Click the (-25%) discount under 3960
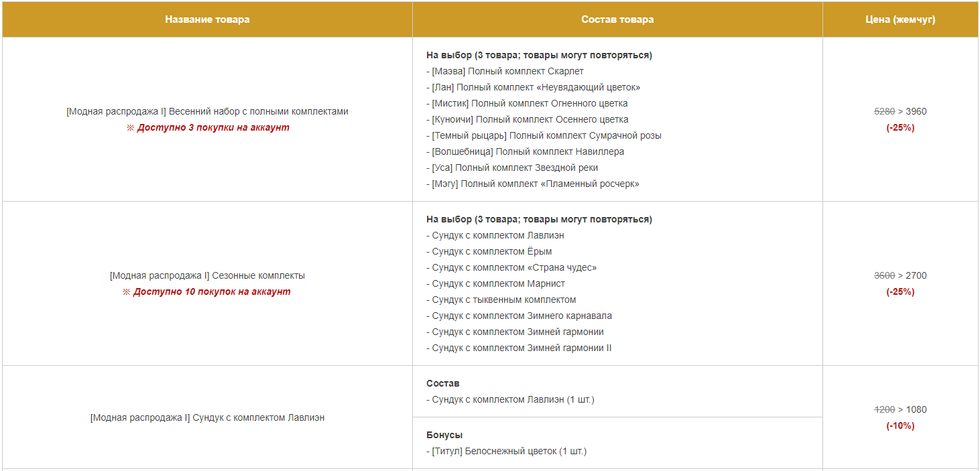 [900, 127]
